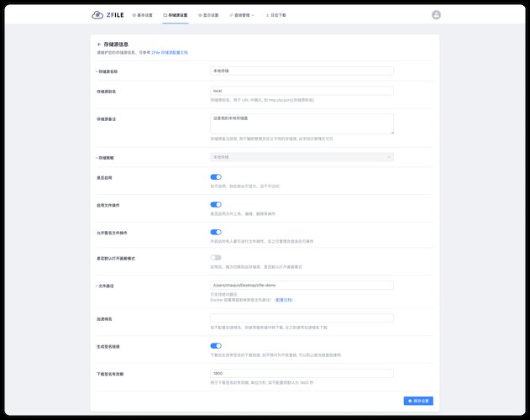530x420 pixels.
Task: Click the 保存设置 button
Action: [418, 401]
